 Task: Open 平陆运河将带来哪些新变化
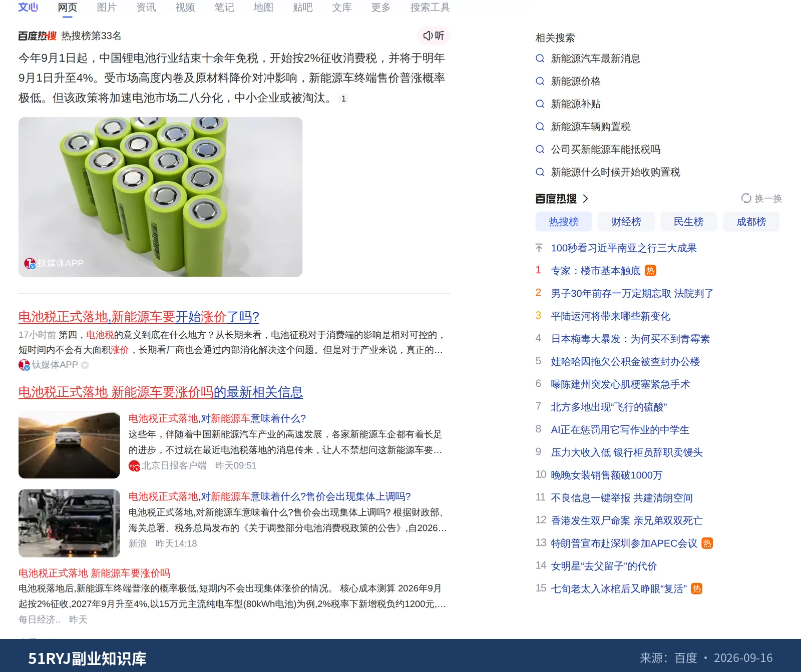(611, 316)
